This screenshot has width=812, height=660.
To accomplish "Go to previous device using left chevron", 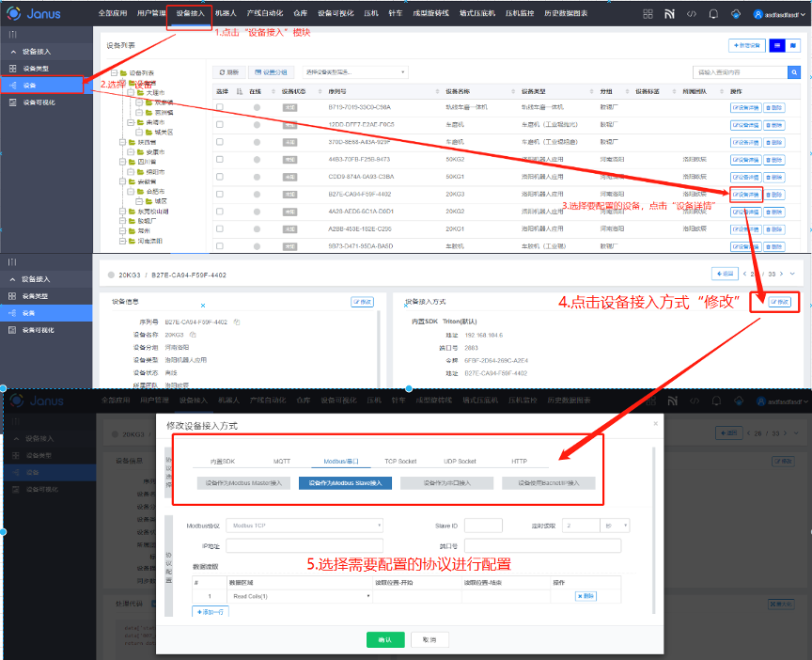I will click(x=744, y=274).
